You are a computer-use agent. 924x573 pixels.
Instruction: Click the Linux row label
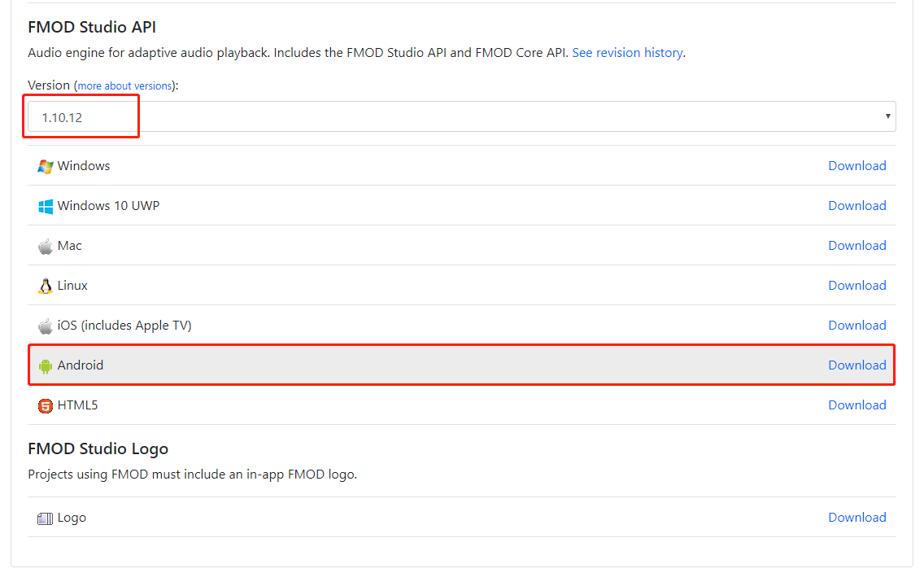pos(72,286)
